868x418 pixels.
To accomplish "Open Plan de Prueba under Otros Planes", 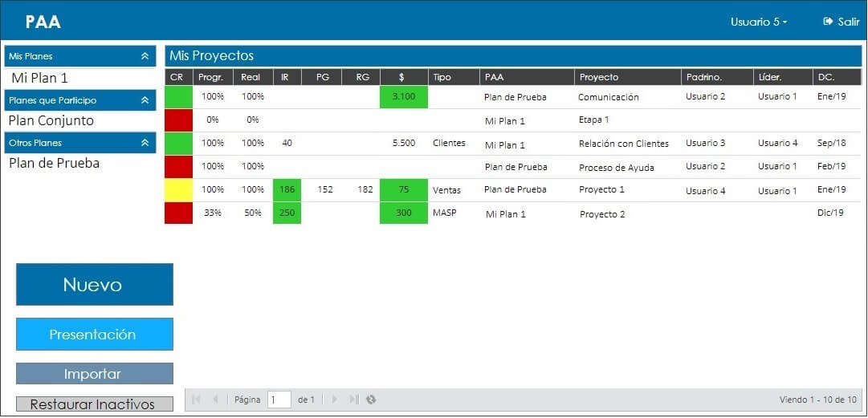I will pyautogui.click(x=55, y=163).
